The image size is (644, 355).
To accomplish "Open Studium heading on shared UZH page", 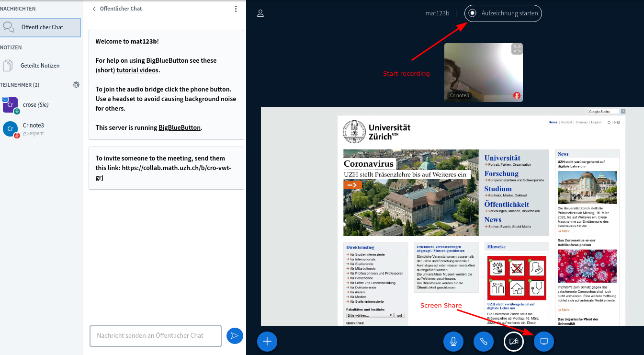I will coord(498,189).
